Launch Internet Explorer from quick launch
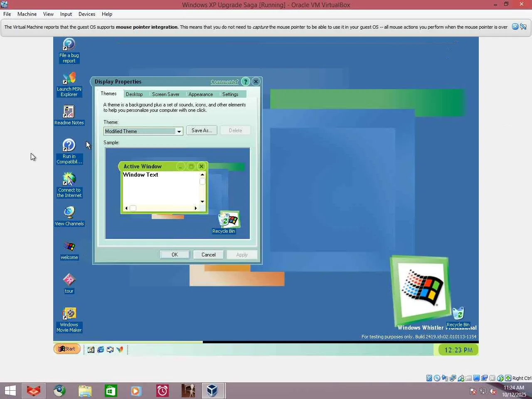 point(101,350)
